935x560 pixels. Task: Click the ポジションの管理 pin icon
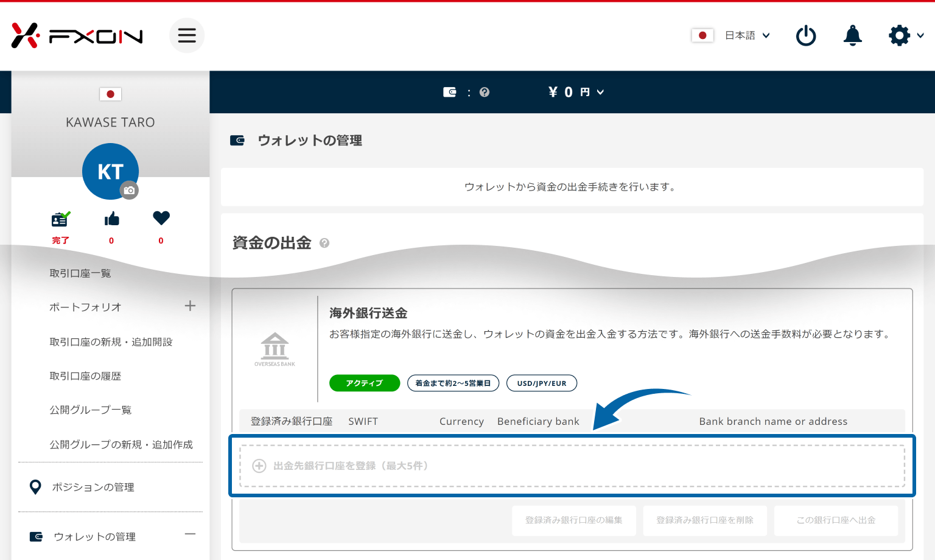pos(35,487)
